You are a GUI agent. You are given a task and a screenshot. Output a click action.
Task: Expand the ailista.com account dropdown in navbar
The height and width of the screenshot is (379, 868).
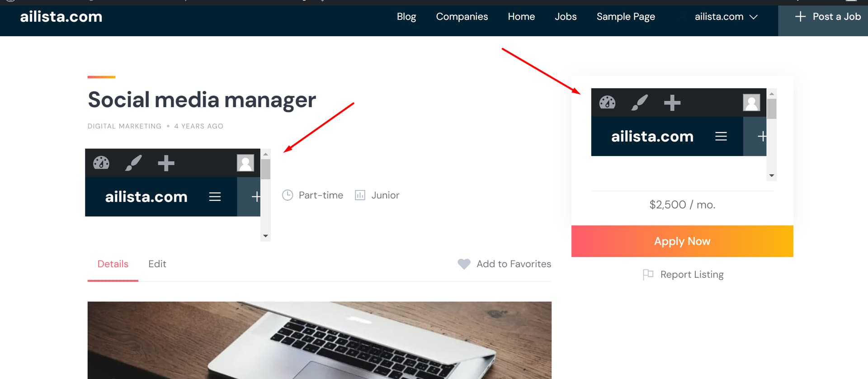click(x=726, y=17)
